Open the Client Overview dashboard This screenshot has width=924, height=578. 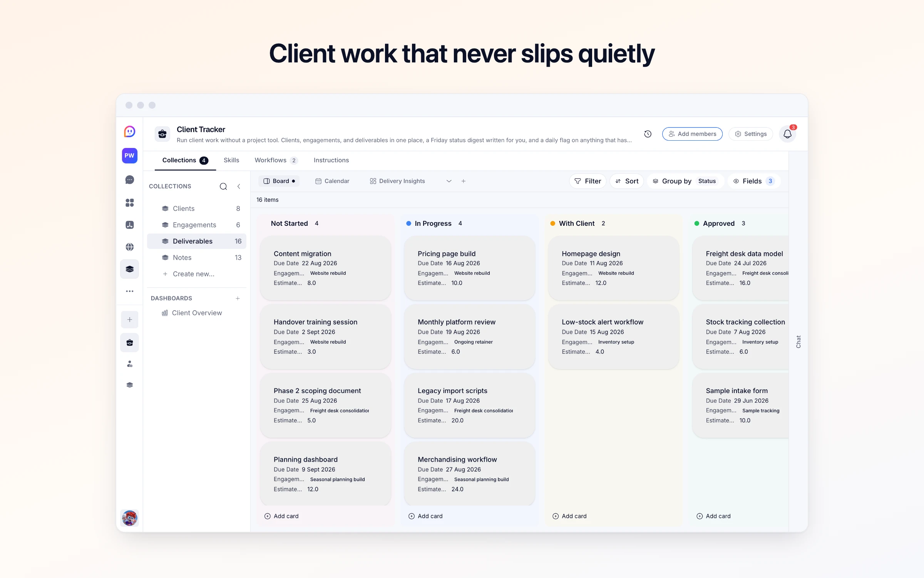click(197, 313)
